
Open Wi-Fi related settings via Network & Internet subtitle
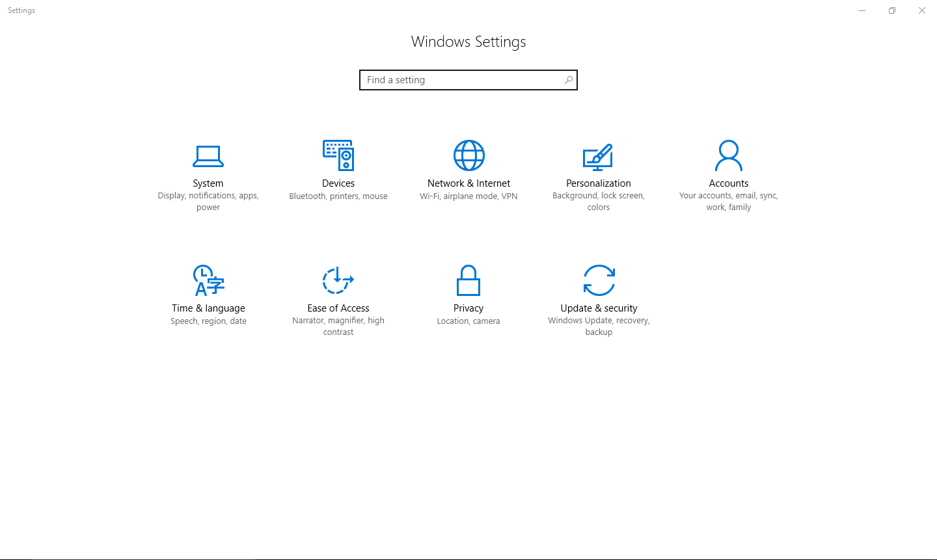click(x=468, y=196)
